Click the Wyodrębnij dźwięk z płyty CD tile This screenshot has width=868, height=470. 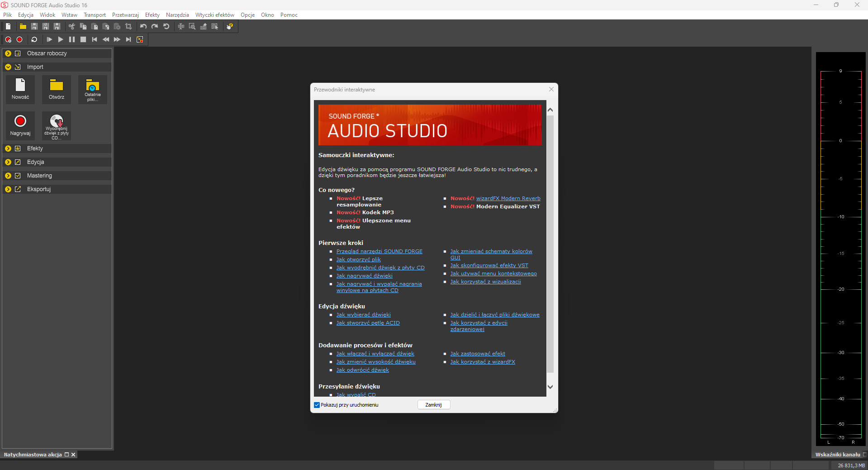click(57, 126)
